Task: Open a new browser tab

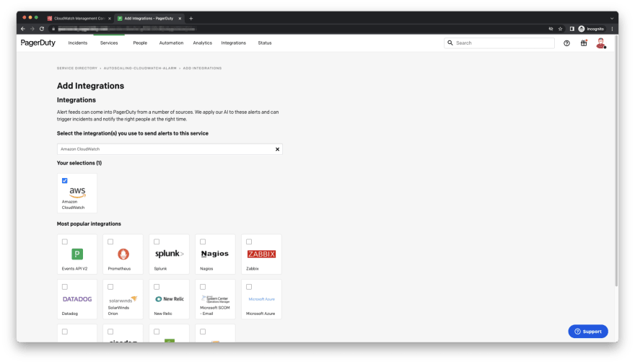Action: (x=190, y=18)
